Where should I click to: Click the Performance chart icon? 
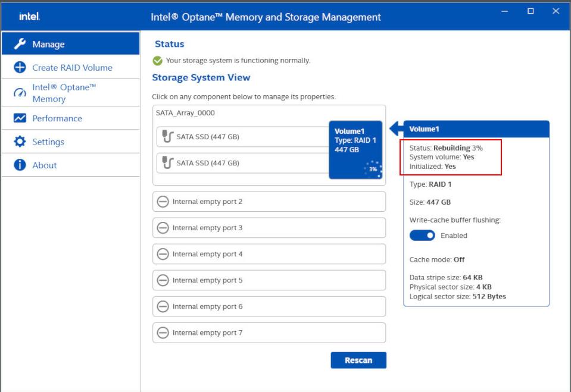coord(20,118)
